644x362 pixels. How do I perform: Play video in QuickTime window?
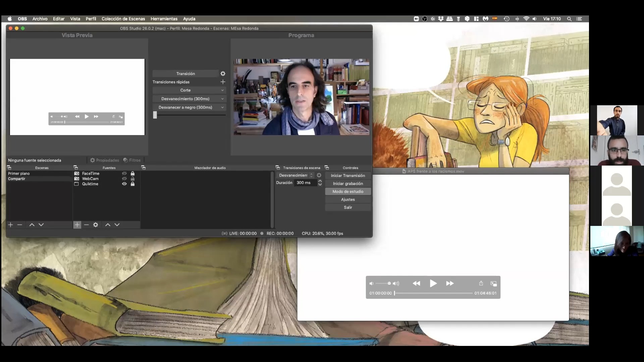coord(433,284)
